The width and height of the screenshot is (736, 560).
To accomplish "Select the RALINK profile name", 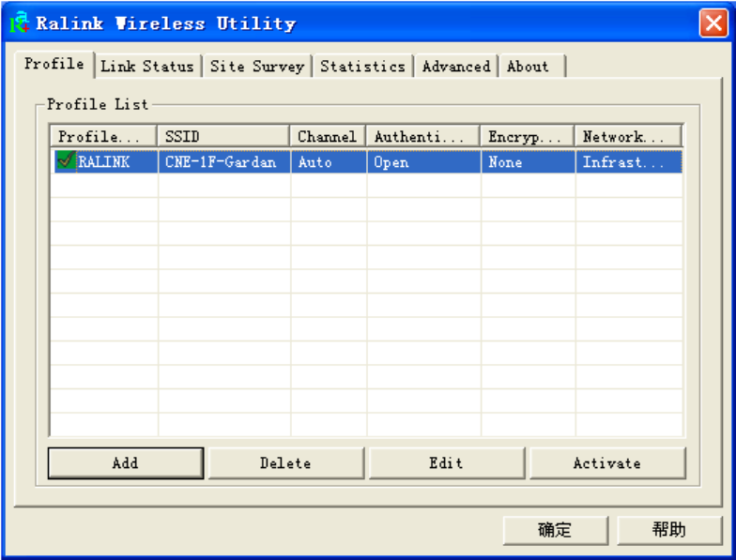I will (103, 161).
